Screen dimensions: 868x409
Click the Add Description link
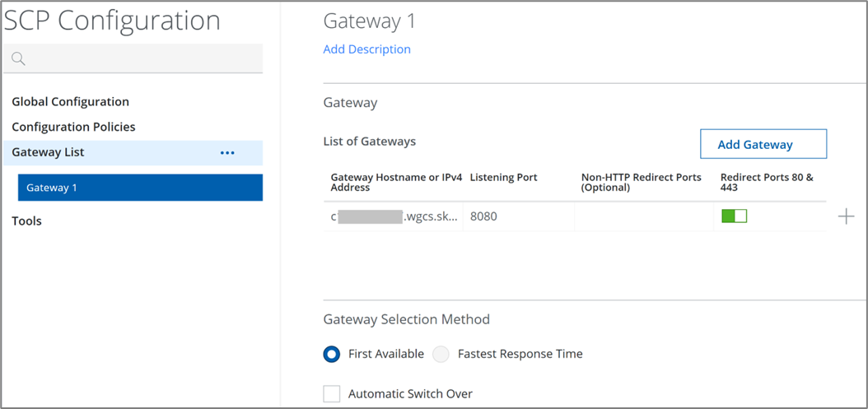tap(366, 49)
